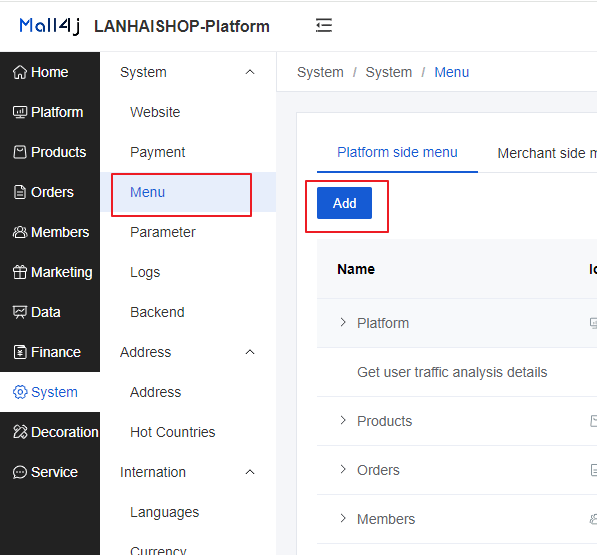Select the Platform side menu tab
Image resolution: width=597 pixels, height=555 pixels.
(397, 152)
